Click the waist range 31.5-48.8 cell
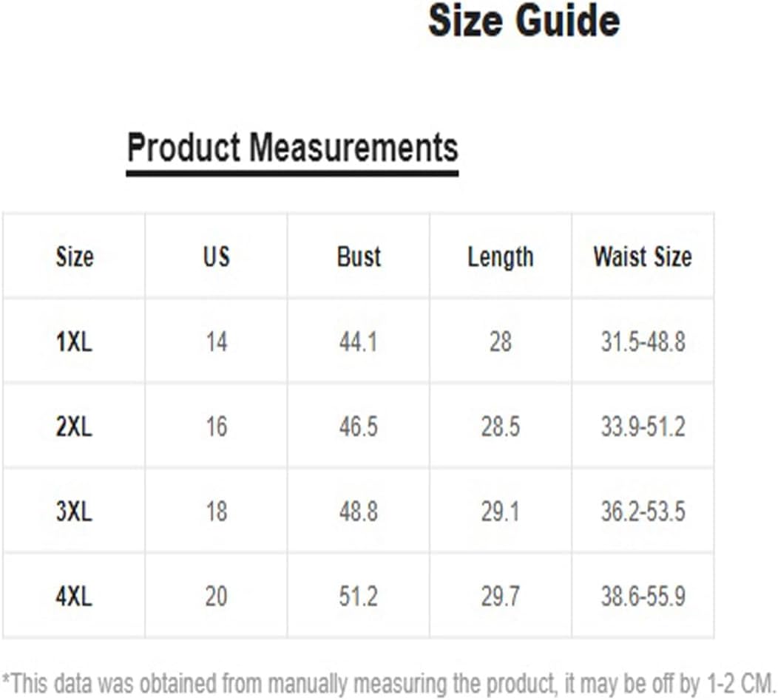This screenshot has width=778, height=700. point(643,341)
